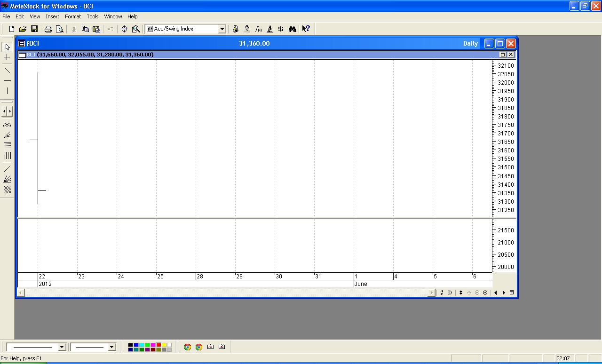Select the diagonal trendline tool
Image resolution: width=602 pixels, height=364 pixels.
click(x=7, y=71)
